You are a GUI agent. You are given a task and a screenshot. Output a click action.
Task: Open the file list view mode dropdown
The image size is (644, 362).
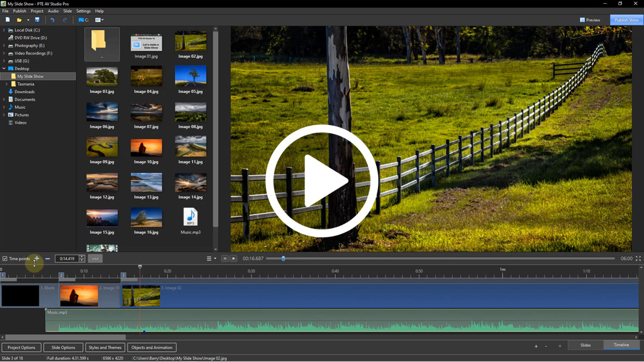coord(99,19)
